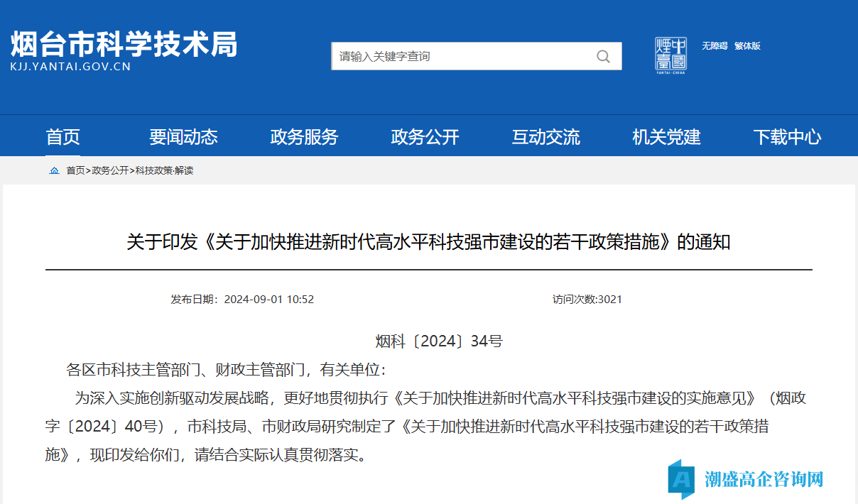
Task: Open the 无障碍 accessibility link
Action: click(x=715, y=46)
